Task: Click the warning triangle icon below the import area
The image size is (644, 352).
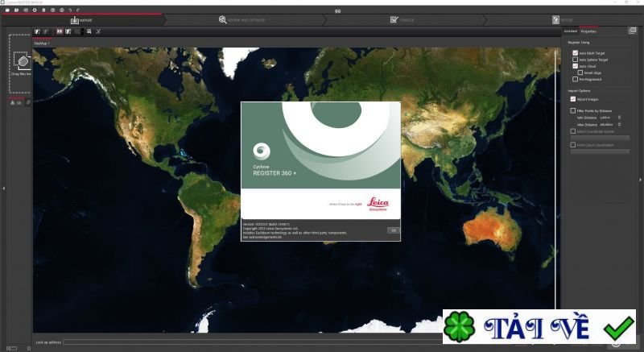Action: coord(12,102)
